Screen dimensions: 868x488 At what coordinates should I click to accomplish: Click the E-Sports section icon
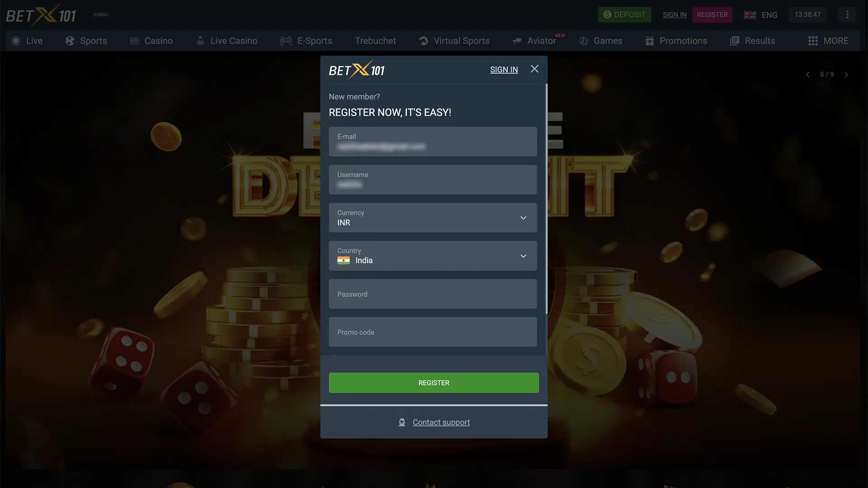pos(286,41)
